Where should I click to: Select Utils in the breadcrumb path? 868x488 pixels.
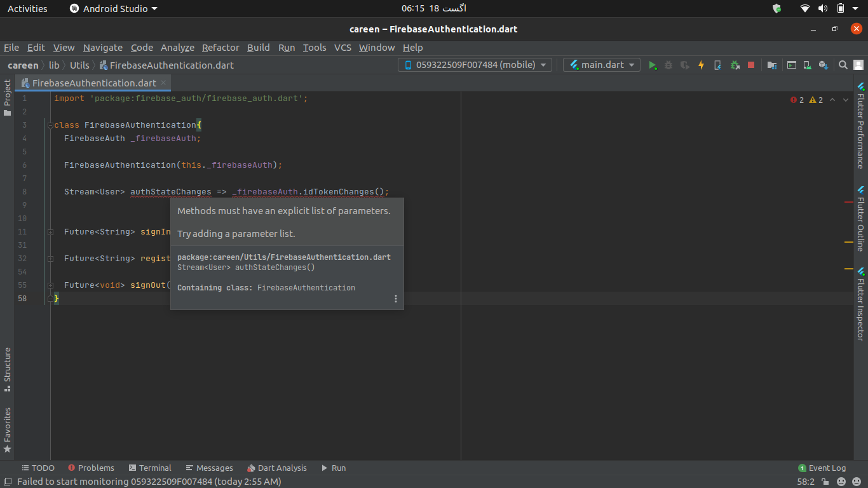[79, 65]
